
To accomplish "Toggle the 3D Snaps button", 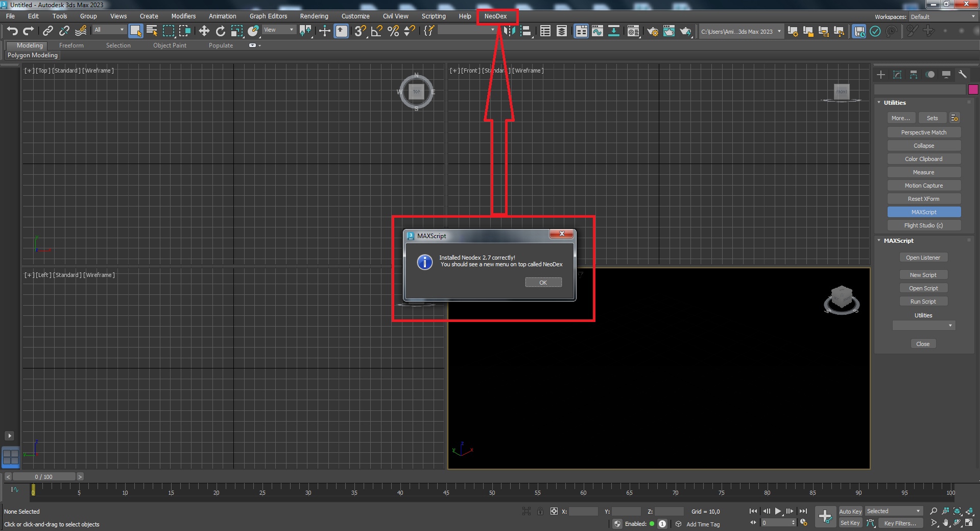I will (x=361, y=31).
